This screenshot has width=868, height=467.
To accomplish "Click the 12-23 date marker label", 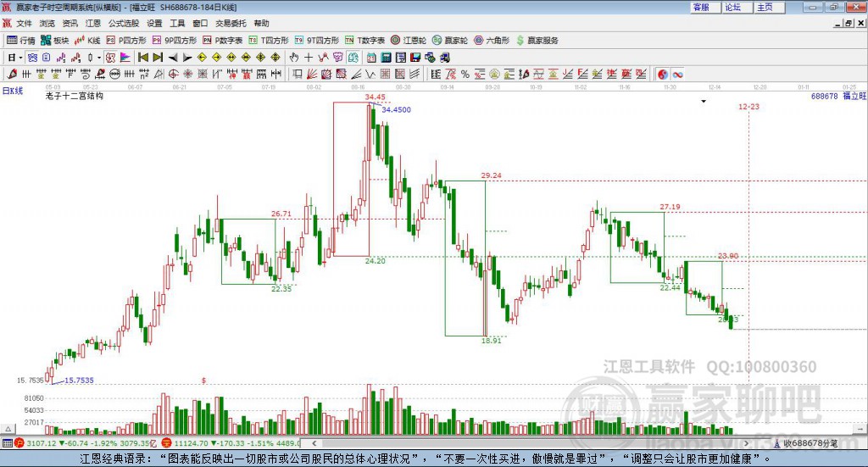I will coord(748,106).
